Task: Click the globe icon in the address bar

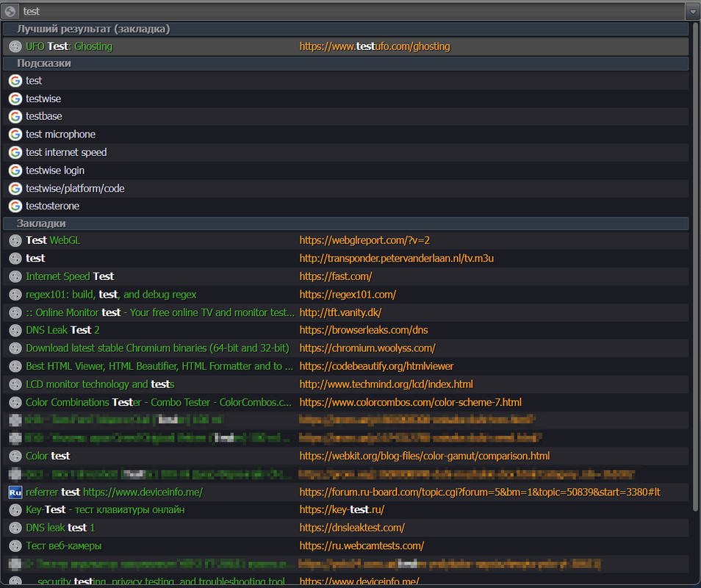Action: 10,11
